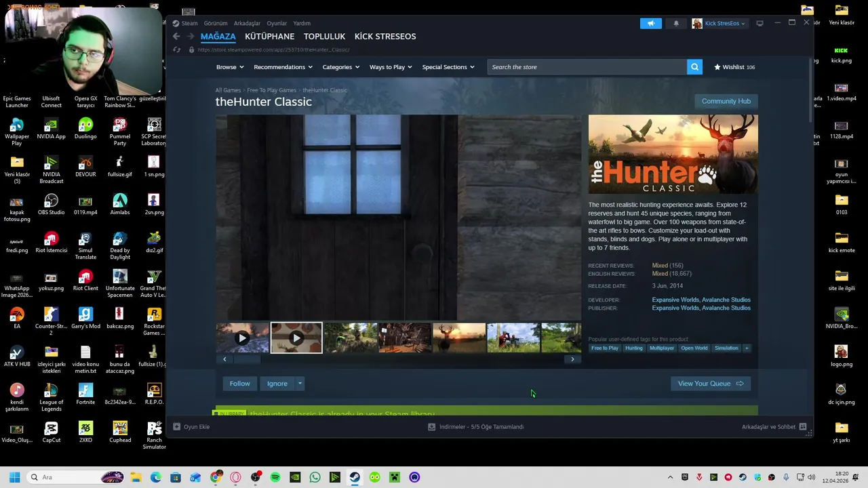Open Steam announcements megaphone button

click(650, 23)
